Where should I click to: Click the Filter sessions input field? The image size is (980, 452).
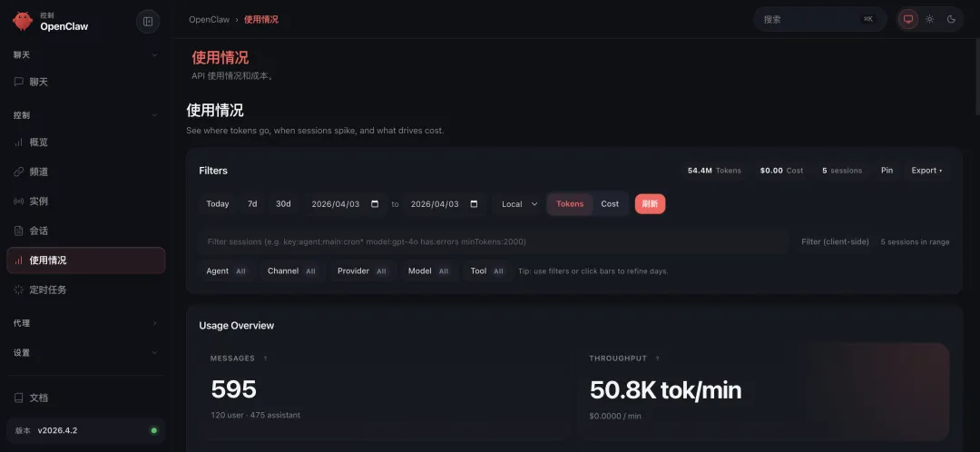click(x=495, y=241)
